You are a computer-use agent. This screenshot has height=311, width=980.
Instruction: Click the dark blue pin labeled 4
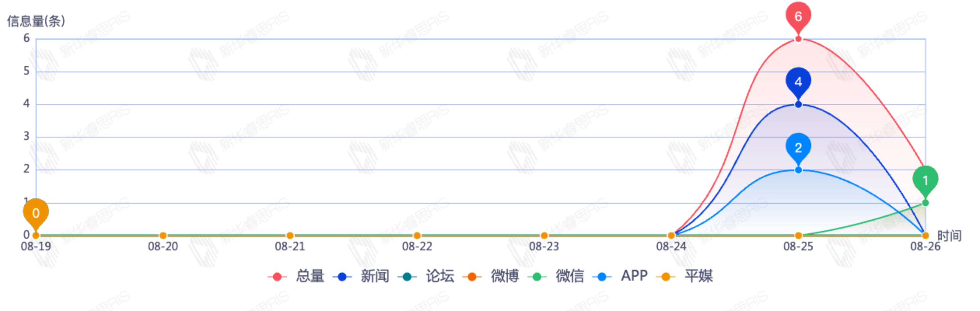[798, 82]
